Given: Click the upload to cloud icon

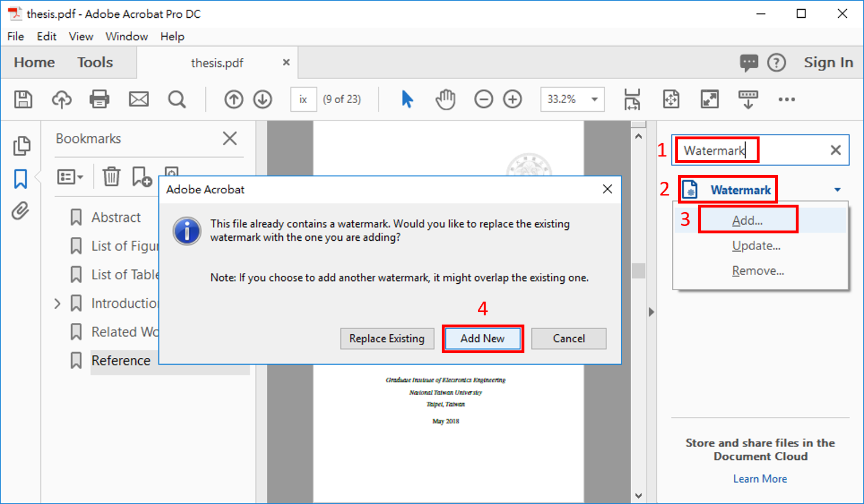Looking at the screenshot, I should tap(61, 99).
